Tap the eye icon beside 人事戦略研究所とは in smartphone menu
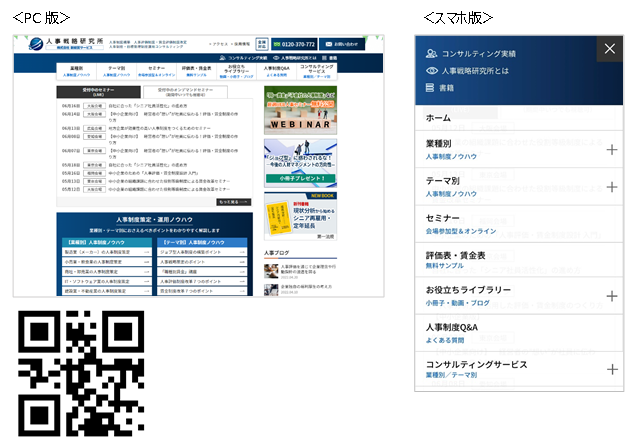Viewport: 626px width, 438px height. 432,71
